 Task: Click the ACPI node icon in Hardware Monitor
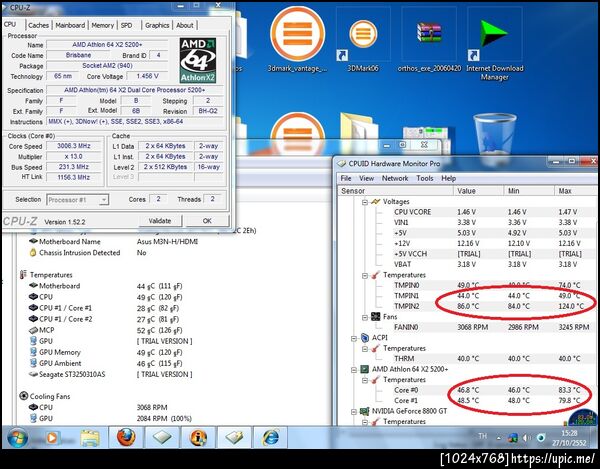point(365,338)
